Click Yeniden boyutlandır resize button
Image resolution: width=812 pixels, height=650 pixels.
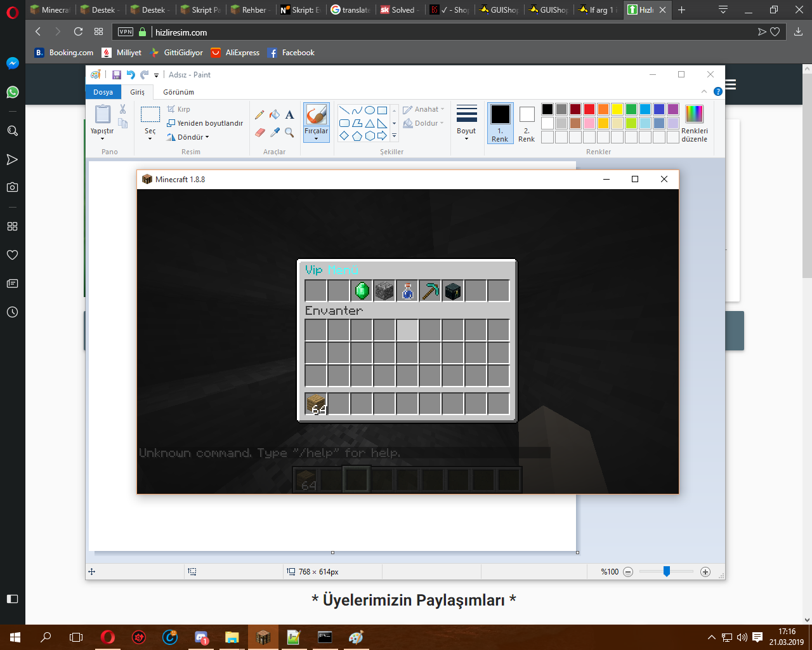click(x=205, y=123)
